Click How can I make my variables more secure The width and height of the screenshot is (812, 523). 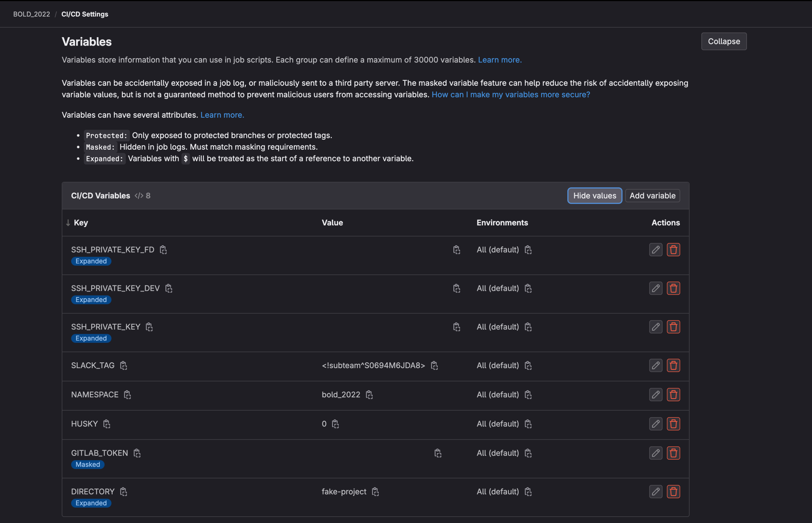click(510, 93)
